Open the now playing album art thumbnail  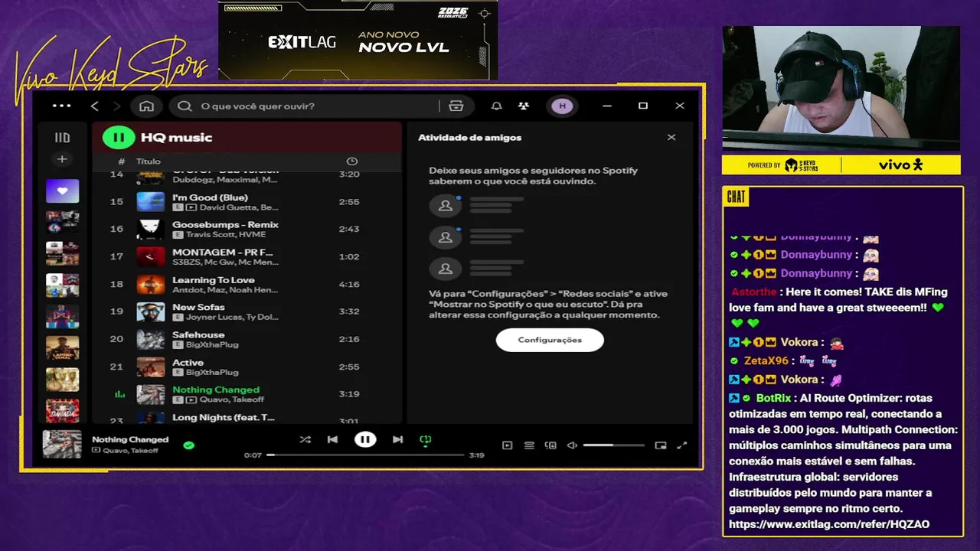[61, 444]
